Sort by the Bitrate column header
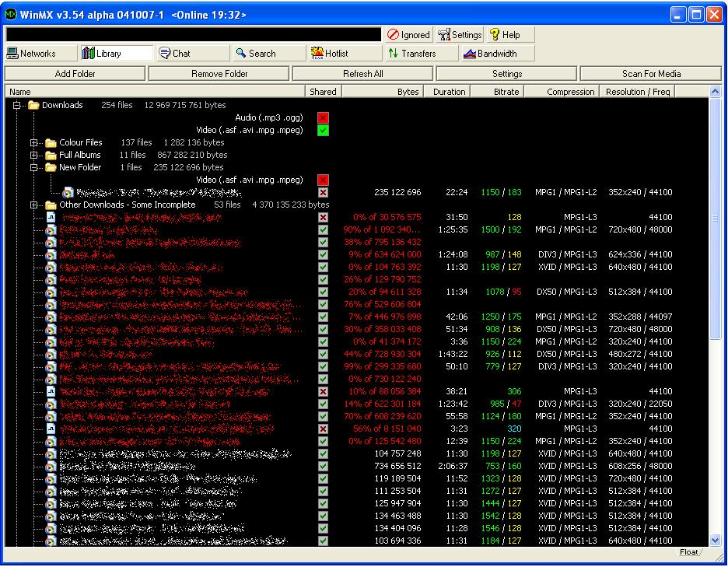728x567 pixels. click(x=497, y=92)
